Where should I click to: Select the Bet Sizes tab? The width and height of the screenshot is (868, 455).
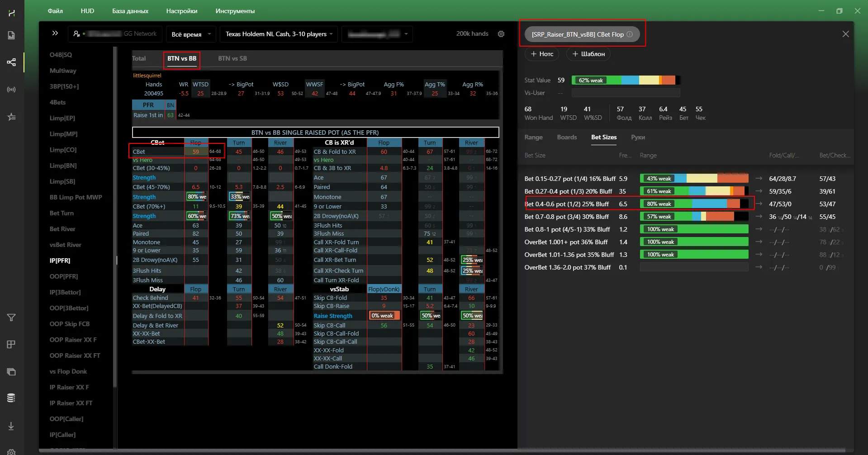tap(604, 137)
